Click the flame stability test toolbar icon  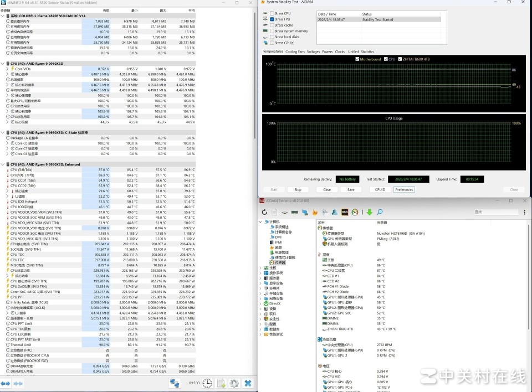pyautogui.click(x=314, y=212)
